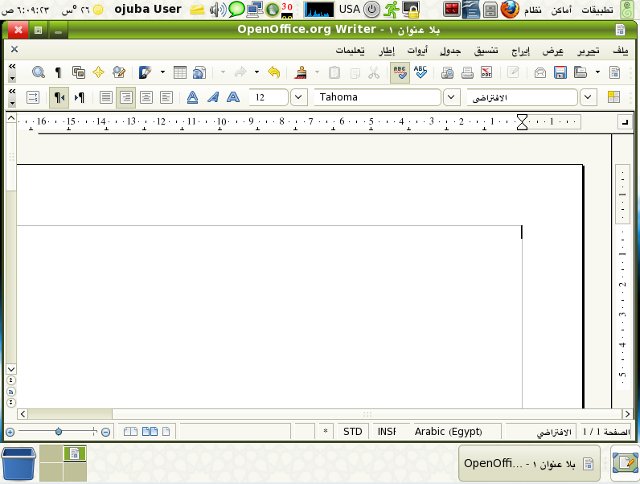The height and width of the screenshot is (484, 640).
Task: Click the Numbering list icon
Action: coord(33,97)
